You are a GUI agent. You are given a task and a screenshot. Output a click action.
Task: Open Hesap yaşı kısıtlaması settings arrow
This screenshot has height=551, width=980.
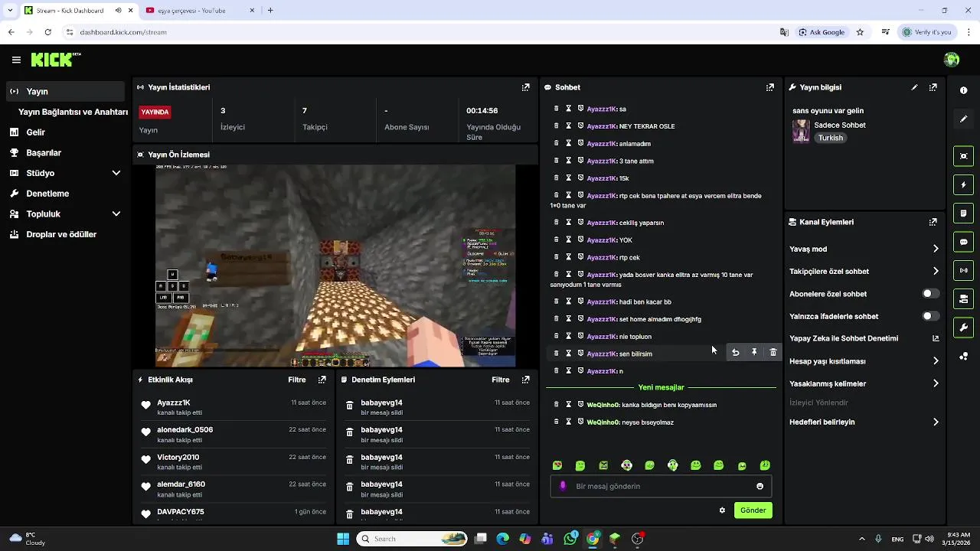[936, 361]
